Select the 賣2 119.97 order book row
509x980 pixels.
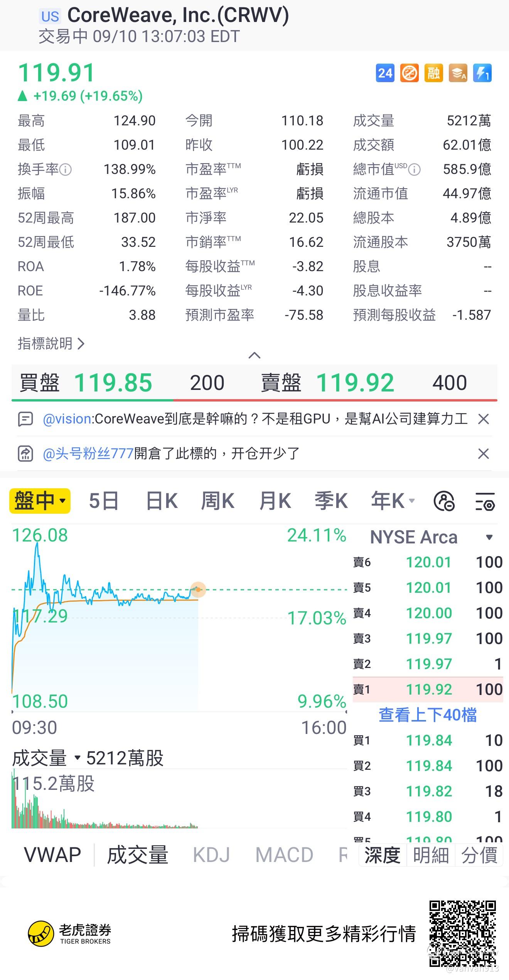click(428, 664)
